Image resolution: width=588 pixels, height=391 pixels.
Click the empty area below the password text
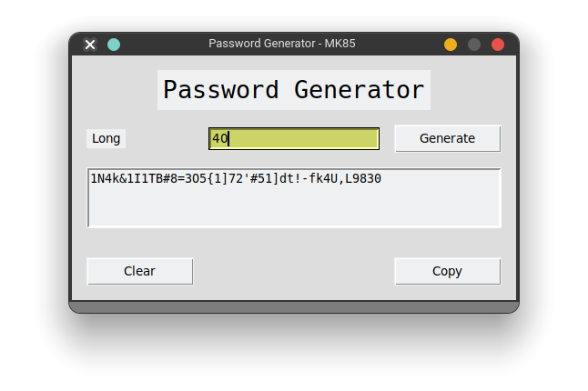(294, 206)
